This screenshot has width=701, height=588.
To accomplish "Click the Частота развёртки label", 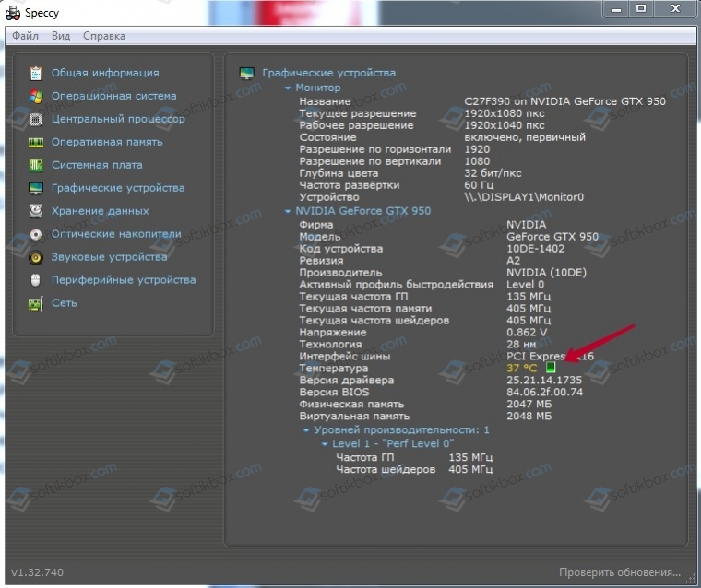I will tap(350, 185).
